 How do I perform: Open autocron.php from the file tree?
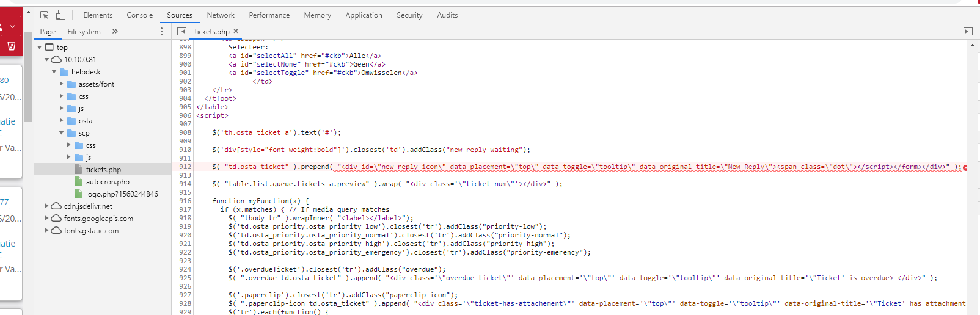[108, 182]
